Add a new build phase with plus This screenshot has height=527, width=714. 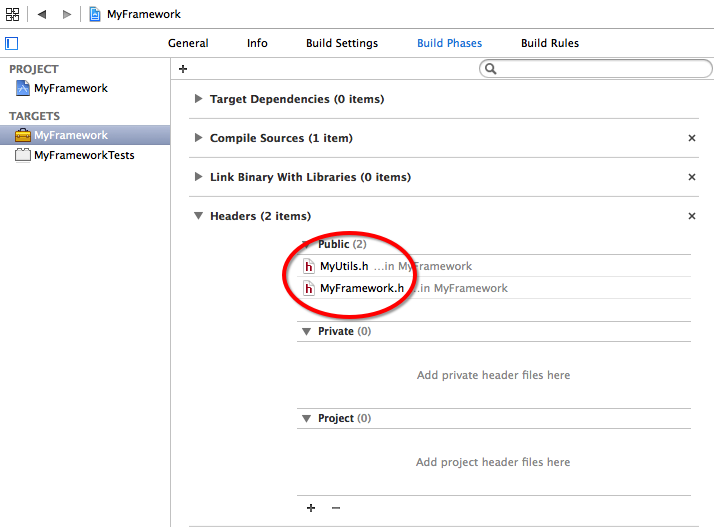(x=183, y=69)
